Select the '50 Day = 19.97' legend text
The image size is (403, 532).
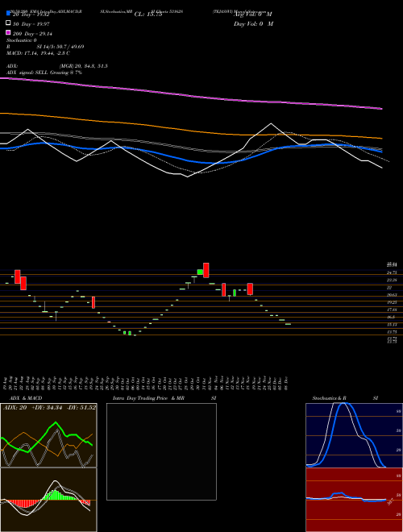point(31,24)
